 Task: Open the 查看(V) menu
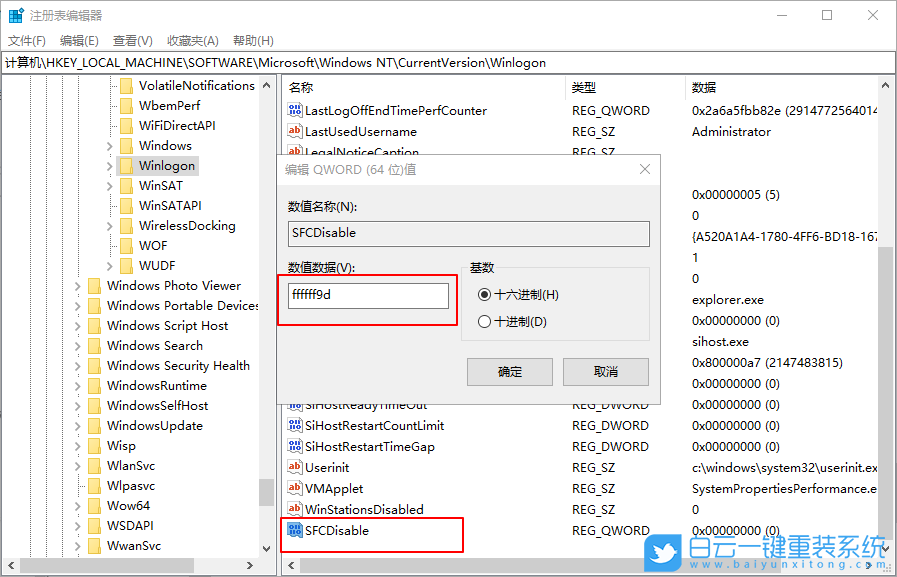(130, 39)
